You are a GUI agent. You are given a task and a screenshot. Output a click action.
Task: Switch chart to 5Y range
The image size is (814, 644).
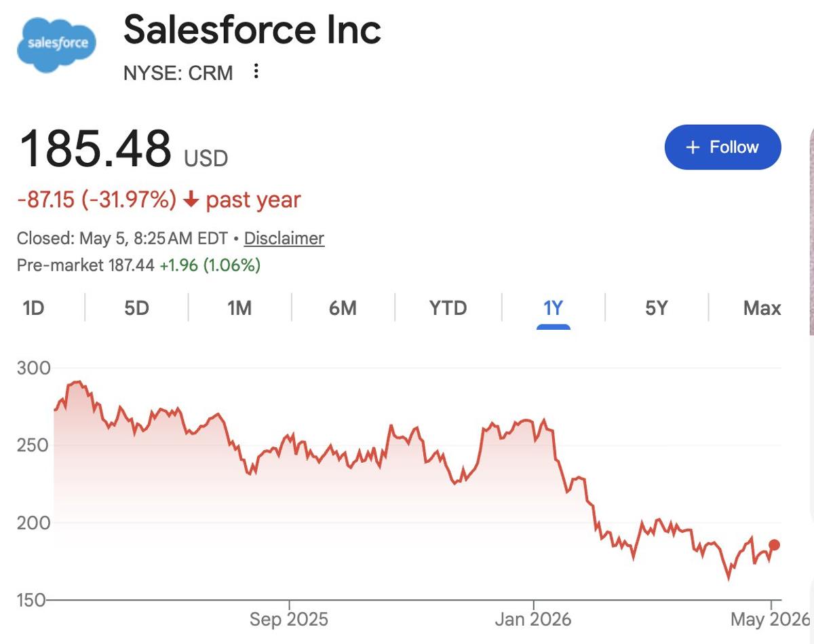pyautogui.click(x=656, y=308)
